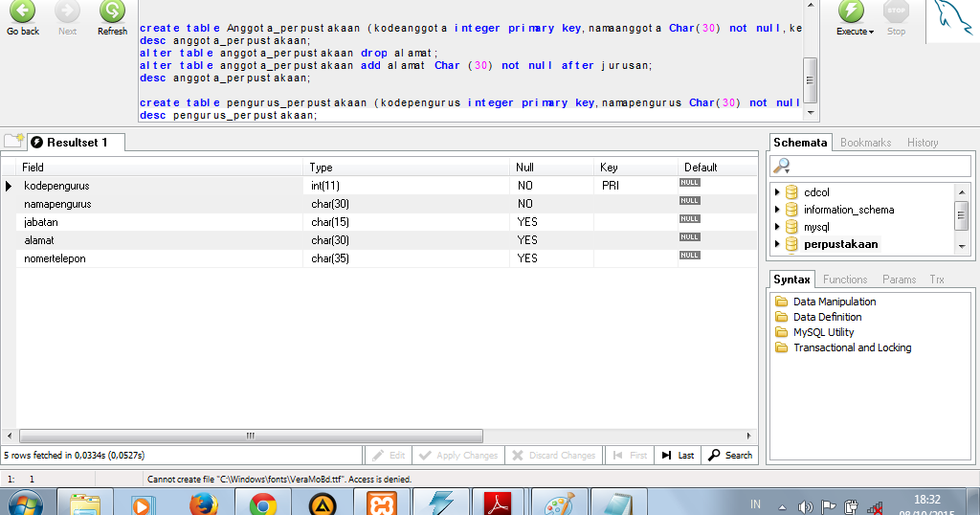Open Firefox from the taskbar

tap(204, 504)
